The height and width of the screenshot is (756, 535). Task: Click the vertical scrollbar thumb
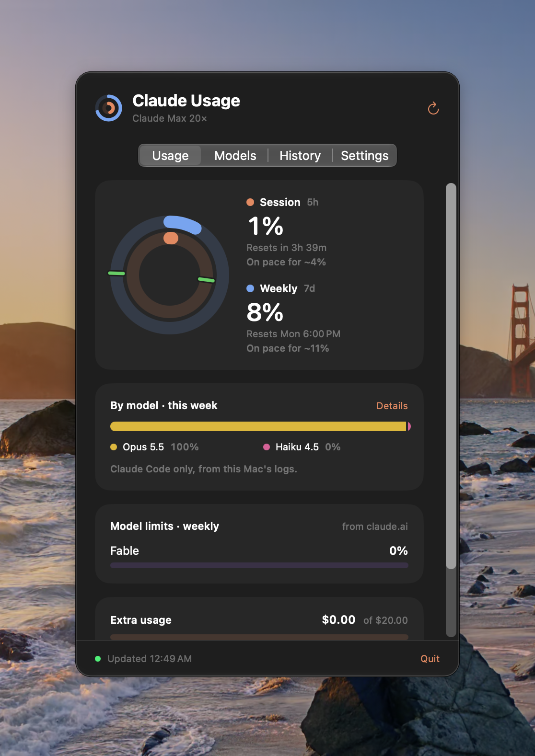click(x=451, y=376)
